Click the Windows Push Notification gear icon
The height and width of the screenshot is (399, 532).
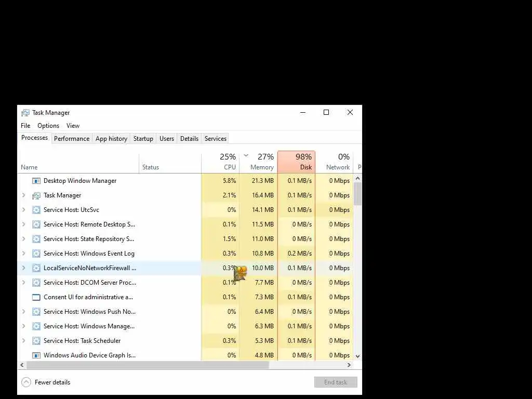tap(36, 312)
